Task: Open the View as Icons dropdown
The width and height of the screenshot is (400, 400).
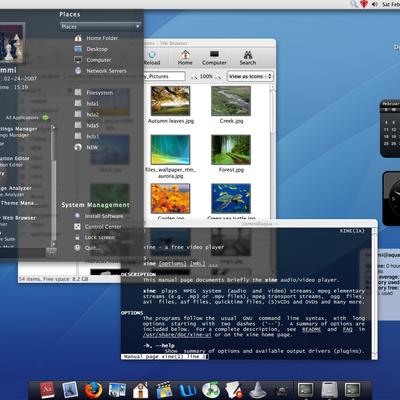Action: (250, 76)
